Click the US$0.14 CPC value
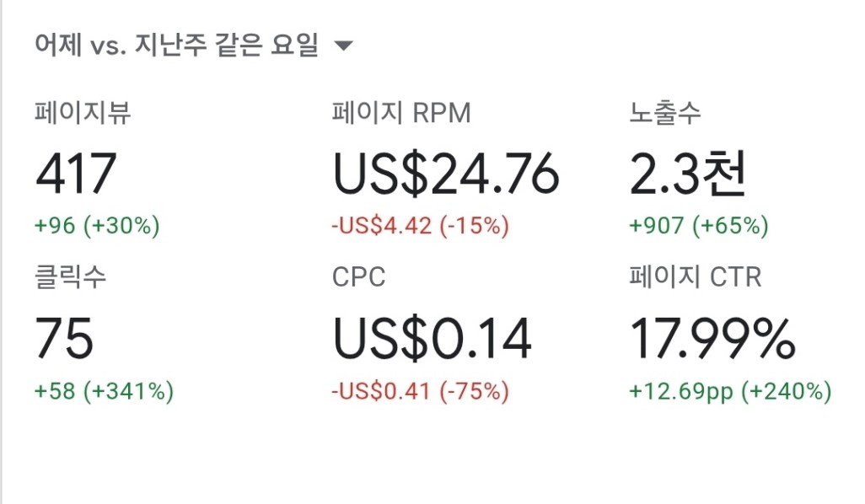This screenshot has width=865, height=504. 432,338
